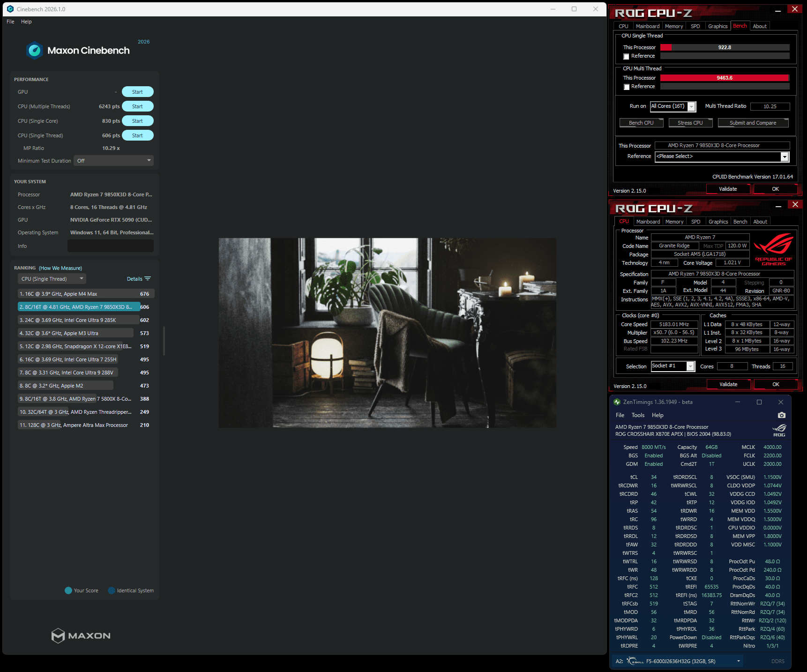Open the Socket #1 selection dropdown

672,366
